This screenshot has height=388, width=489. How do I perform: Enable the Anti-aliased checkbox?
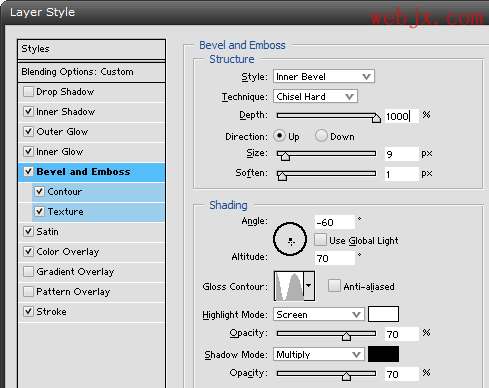tap(334, 286)
